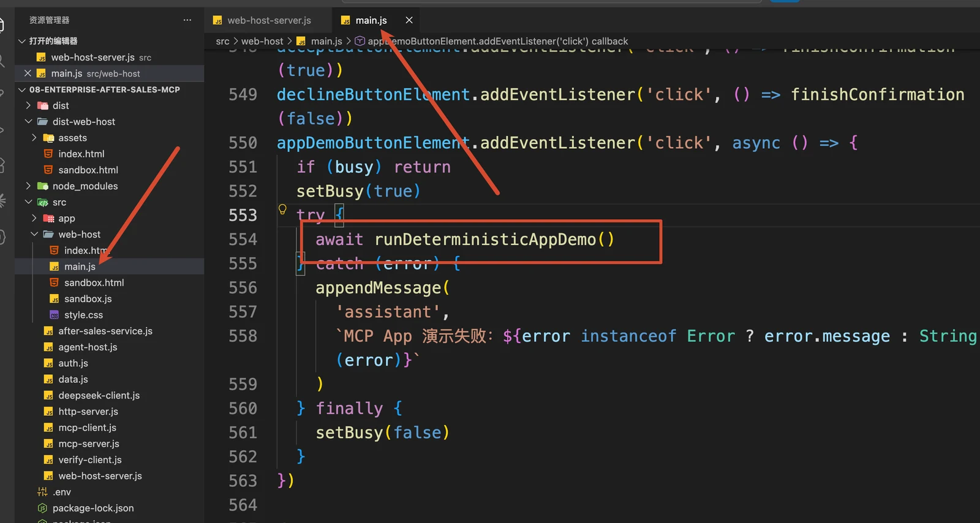Collapse the dist-web-host folder

click(28, 121)
